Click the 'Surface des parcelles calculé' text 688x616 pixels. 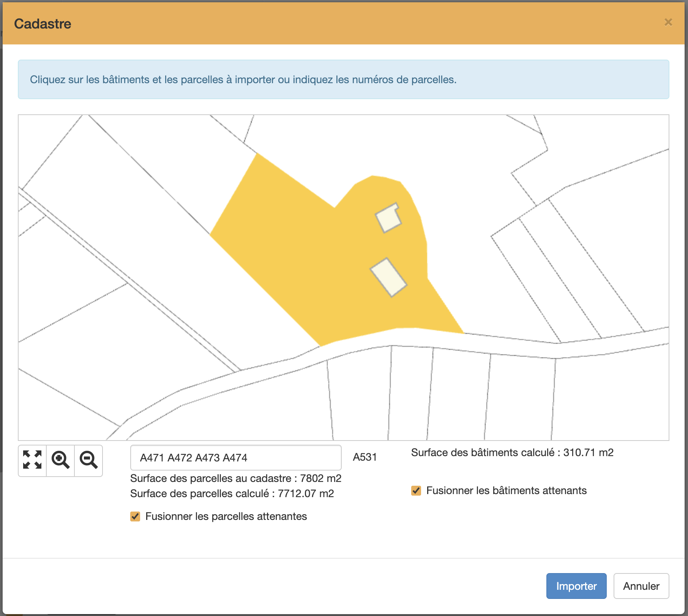point(232,494)
